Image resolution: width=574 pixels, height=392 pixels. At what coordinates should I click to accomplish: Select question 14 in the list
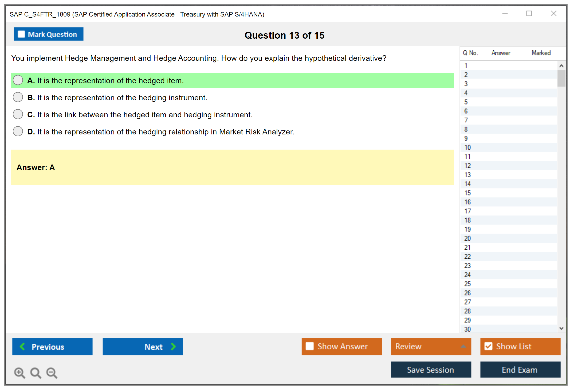pos(467,184)
